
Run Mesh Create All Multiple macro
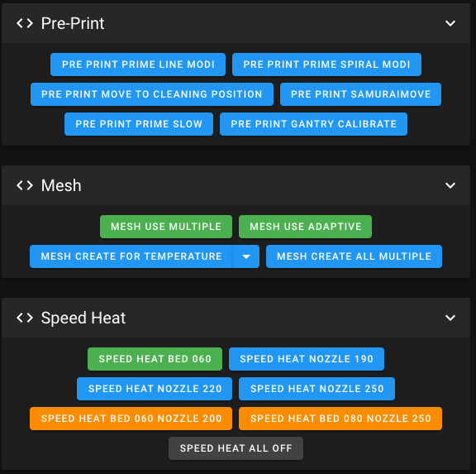coord(354,256)
